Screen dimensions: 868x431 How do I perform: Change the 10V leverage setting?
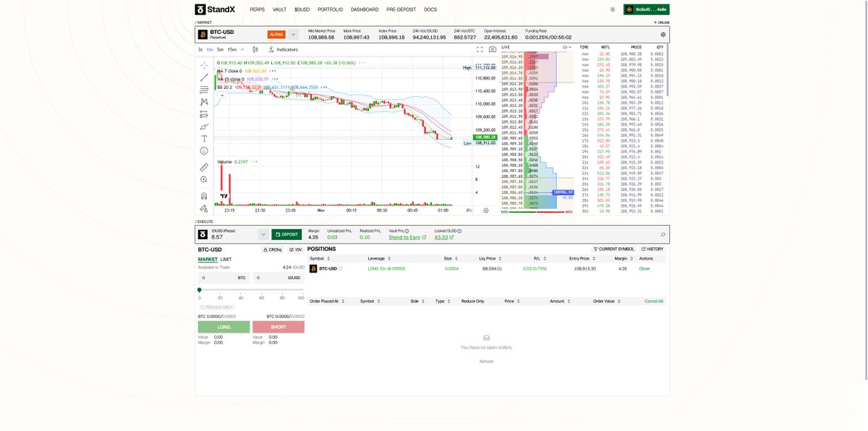coord(296,249)
